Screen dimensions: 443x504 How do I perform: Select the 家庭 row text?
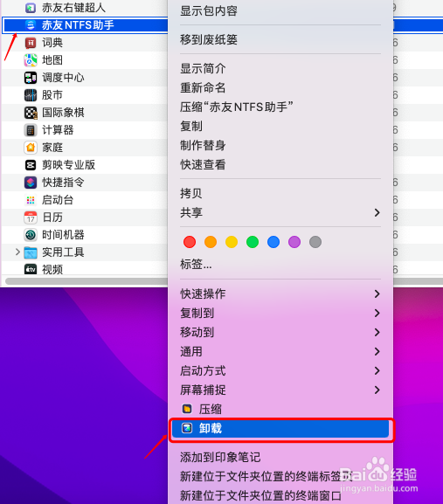click(x=52, y=148)
